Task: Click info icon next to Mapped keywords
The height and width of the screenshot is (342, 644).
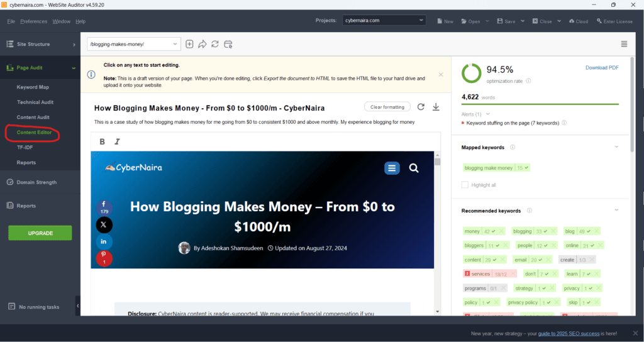Action: (x=513, y=147)
